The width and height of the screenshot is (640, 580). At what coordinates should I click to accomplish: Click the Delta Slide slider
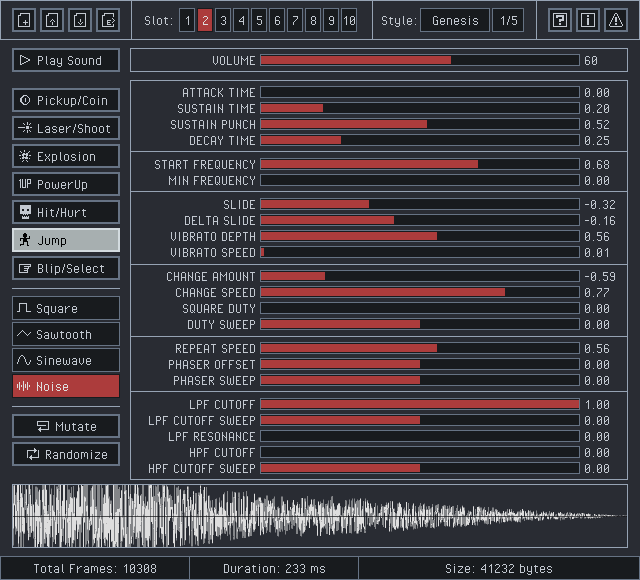point(420,220)
